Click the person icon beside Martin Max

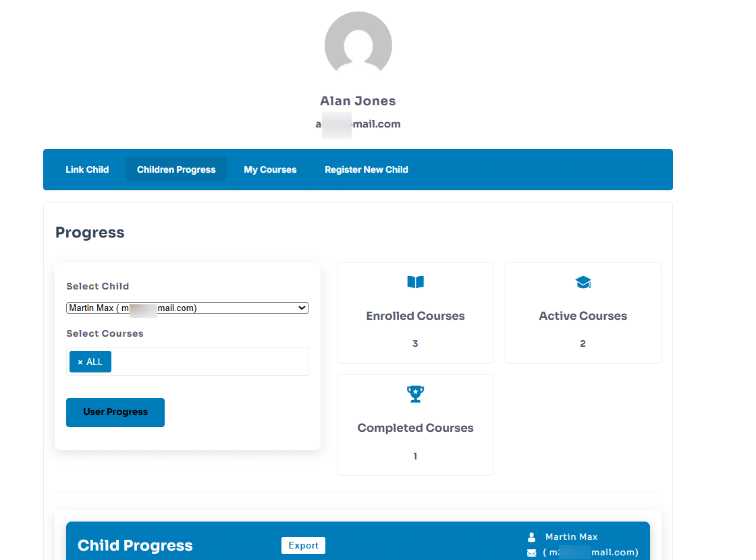531,537
